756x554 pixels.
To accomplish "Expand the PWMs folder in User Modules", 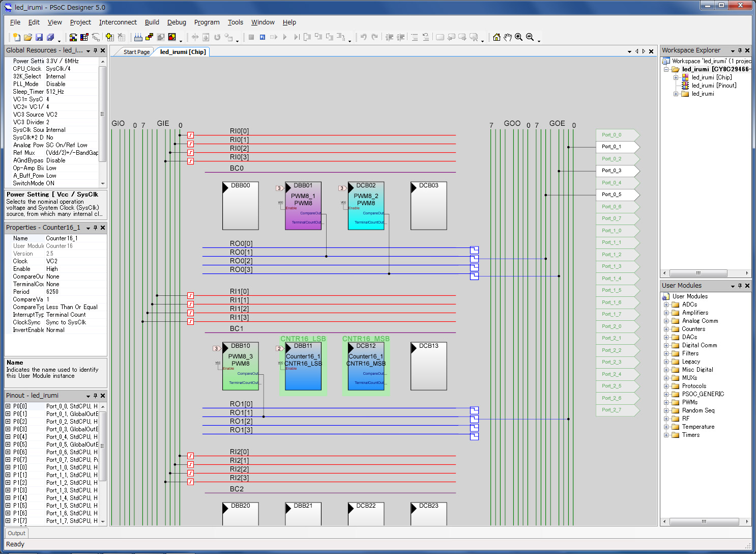I will (x=666, y=402).
